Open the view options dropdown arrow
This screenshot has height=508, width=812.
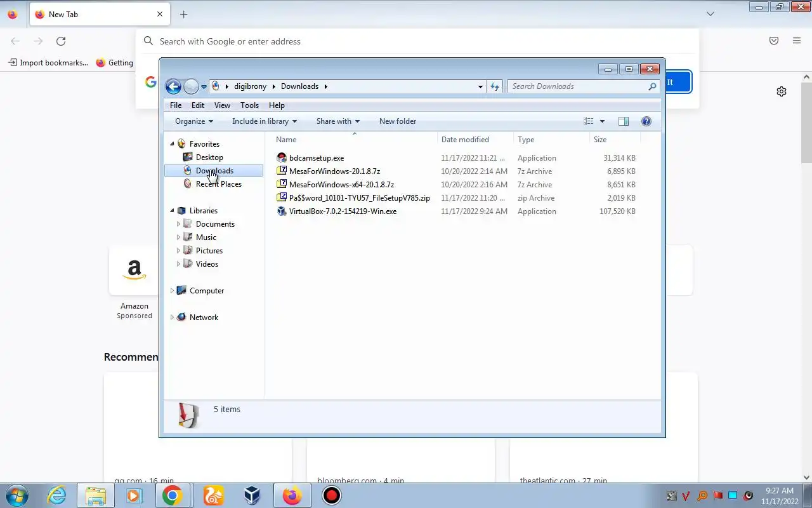click(602, 121)
